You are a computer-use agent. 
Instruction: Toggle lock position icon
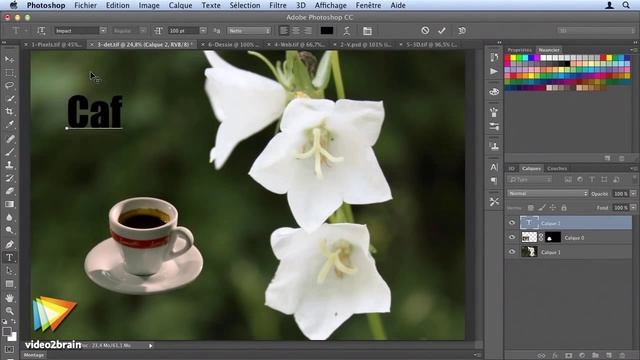tap(553, 208)
